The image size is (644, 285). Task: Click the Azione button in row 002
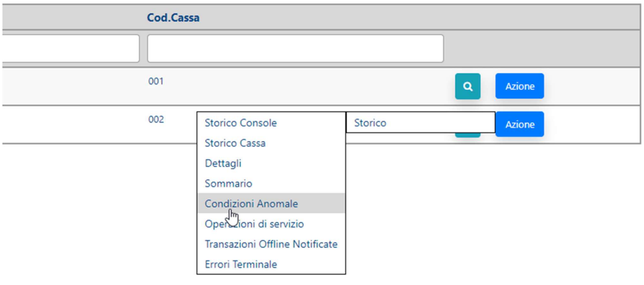coord(519,124)
